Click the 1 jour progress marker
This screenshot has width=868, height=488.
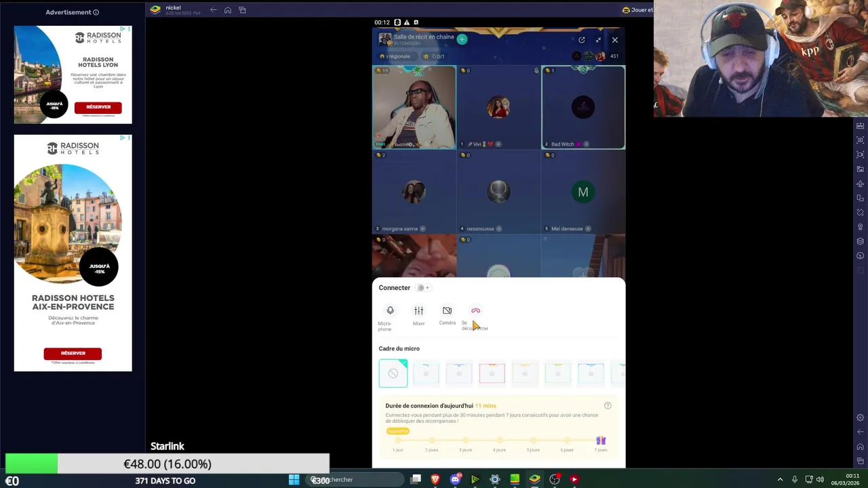(398, 441)
